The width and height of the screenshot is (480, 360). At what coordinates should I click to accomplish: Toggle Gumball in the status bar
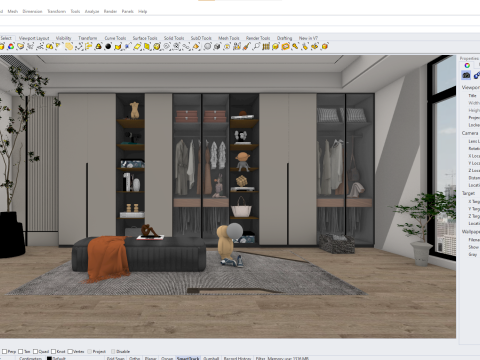click(211, 358)
